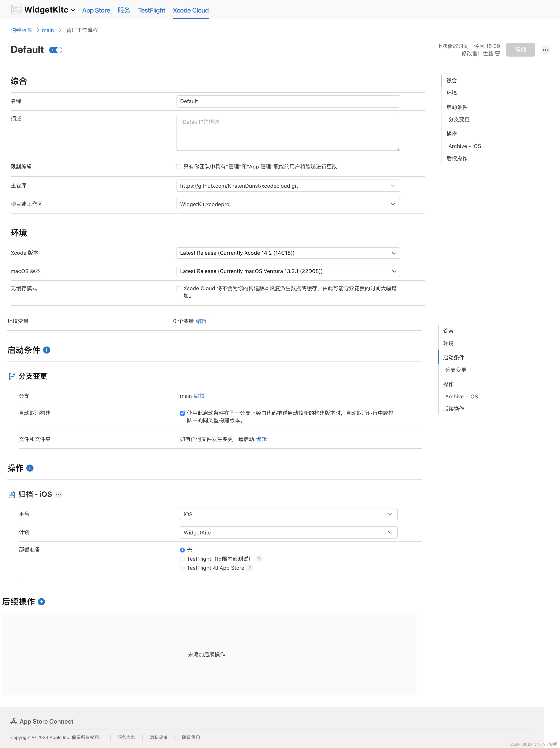Click the 描述 description text area
Screen dimensions: 560x748
(288, 133)
